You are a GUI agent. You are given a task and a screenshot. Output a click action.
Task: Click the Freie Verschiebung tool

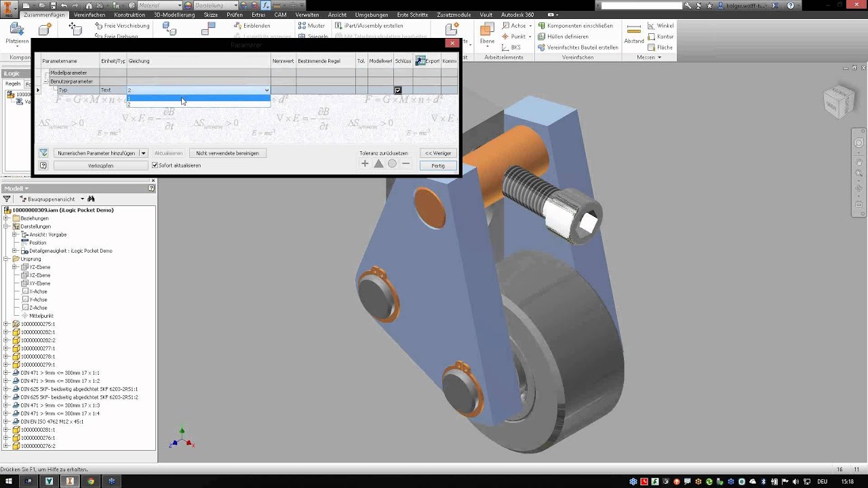point(122,26)
